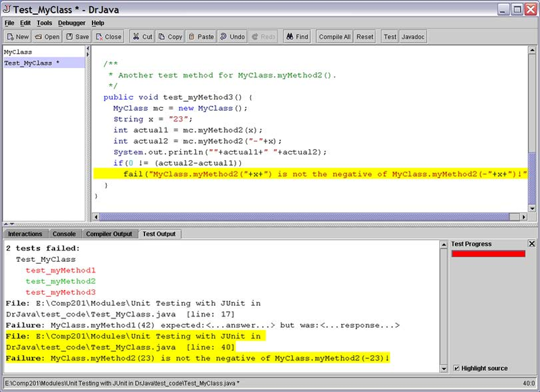Open the File menu
This screenshot has width=540, height=392.
pyautogui.click(x=9, y=23)
